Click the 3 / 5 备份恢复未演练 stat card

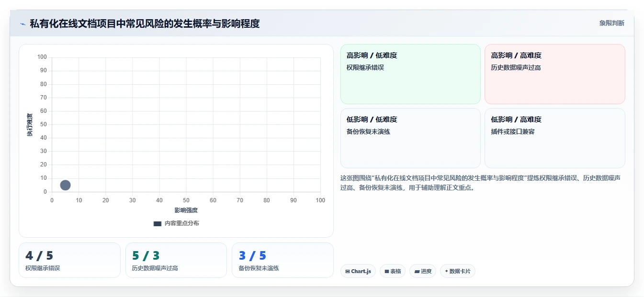[x=282, y=260]
